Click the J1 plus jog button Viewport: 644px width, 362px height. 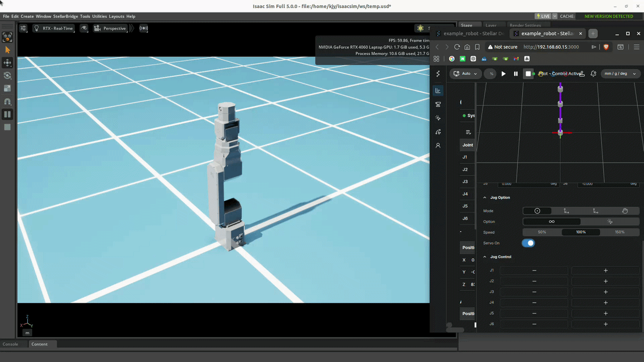coord(605,270)
